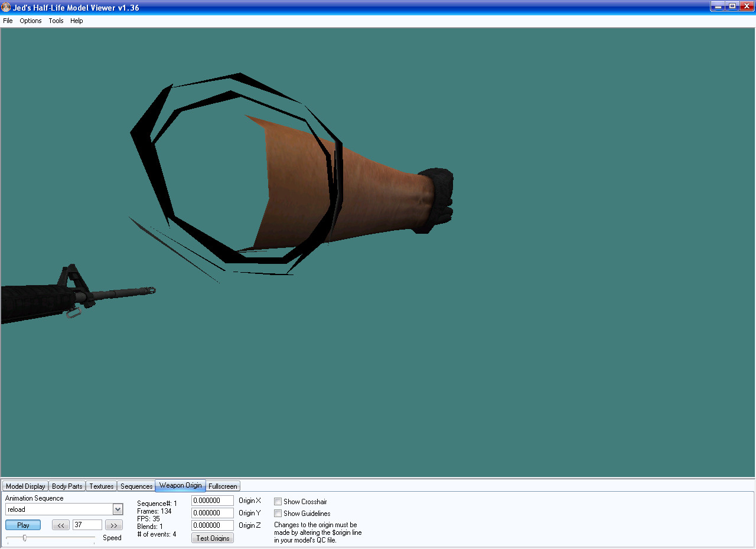This screenshot has height=549, width=756.
Task: Open the Tools menu
Action: tap(56, 21)
